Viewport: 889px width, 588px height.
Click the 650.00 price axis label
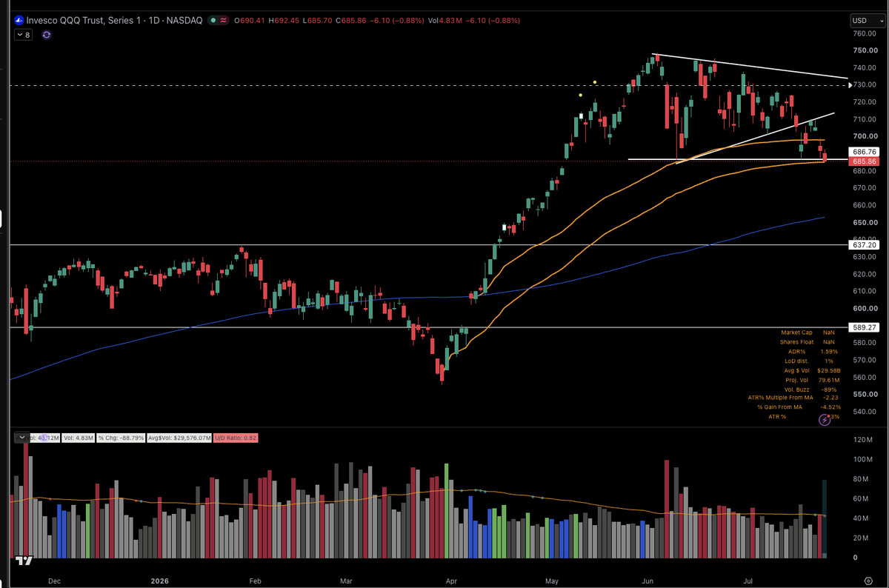[864, 223]
